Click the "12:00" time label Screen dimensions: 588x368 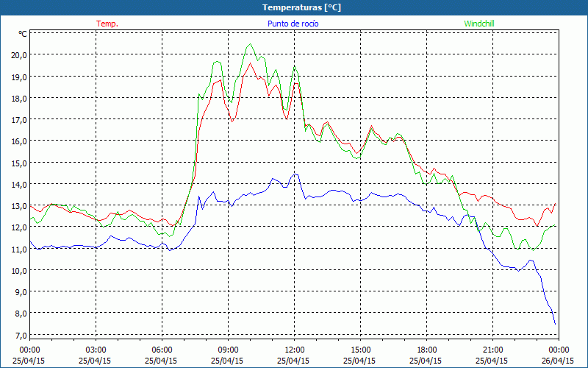(295, 350)
